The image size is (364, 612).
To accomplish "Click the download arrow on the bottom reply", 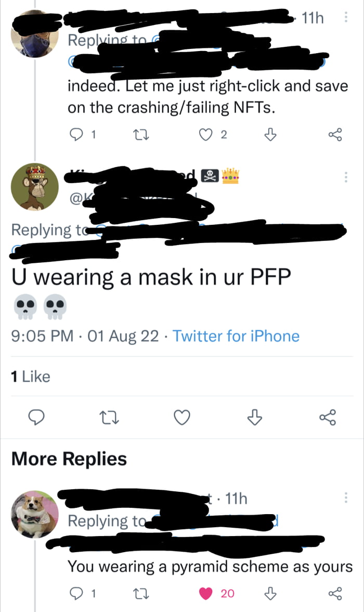I will [x=270, y=593].
